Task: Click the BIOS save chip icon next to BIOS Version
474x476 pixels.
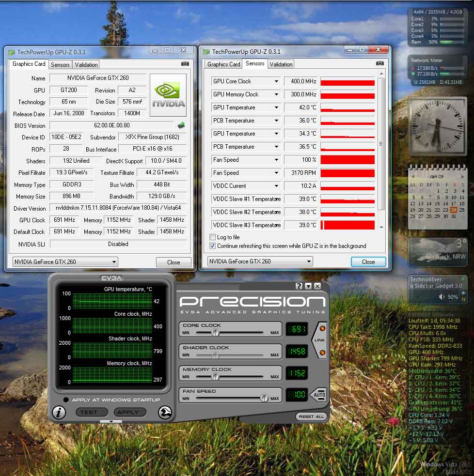Action: 181,125
